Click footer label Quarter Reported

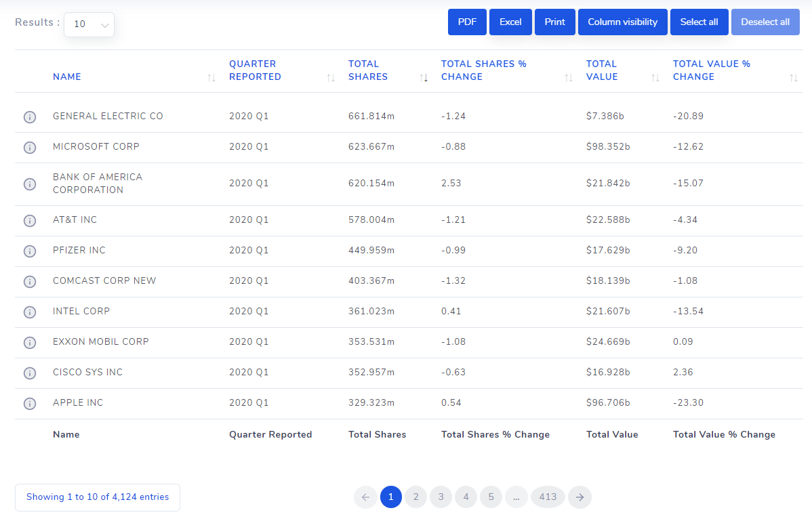pyautogui.click(x=270, y=434)
